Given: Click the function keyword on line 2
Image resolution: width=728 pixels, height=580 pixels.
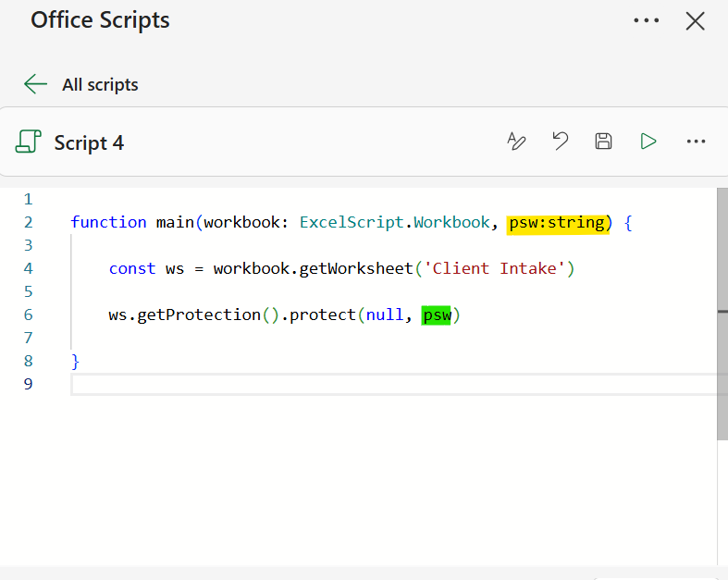Looking at the screenshot, I should (108, 222).
